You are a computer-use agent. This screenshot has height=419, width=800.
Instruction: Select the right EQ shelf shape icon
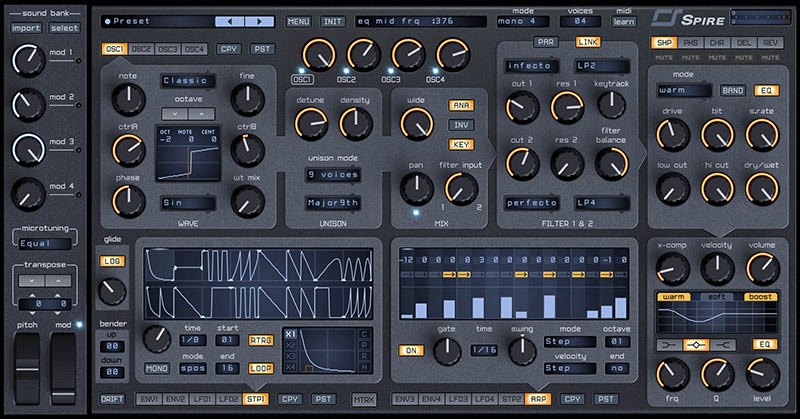[722, 346]
